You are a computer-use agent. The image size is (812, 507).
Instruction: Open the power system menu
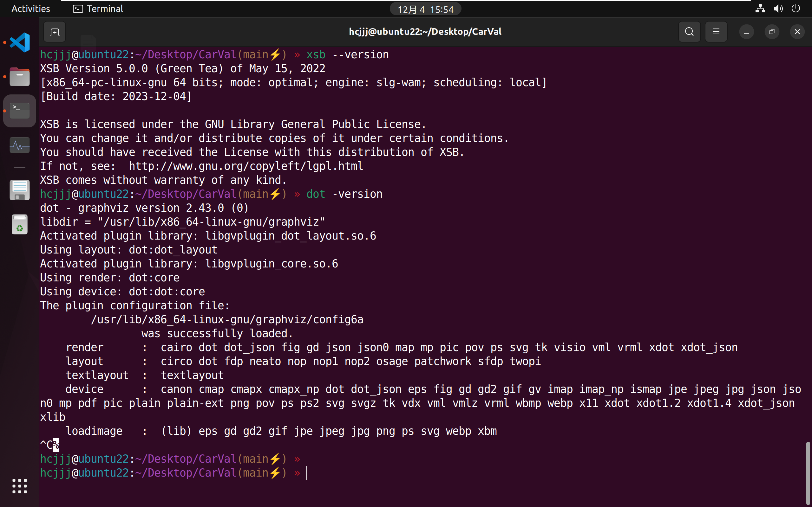tap(796, 9)
